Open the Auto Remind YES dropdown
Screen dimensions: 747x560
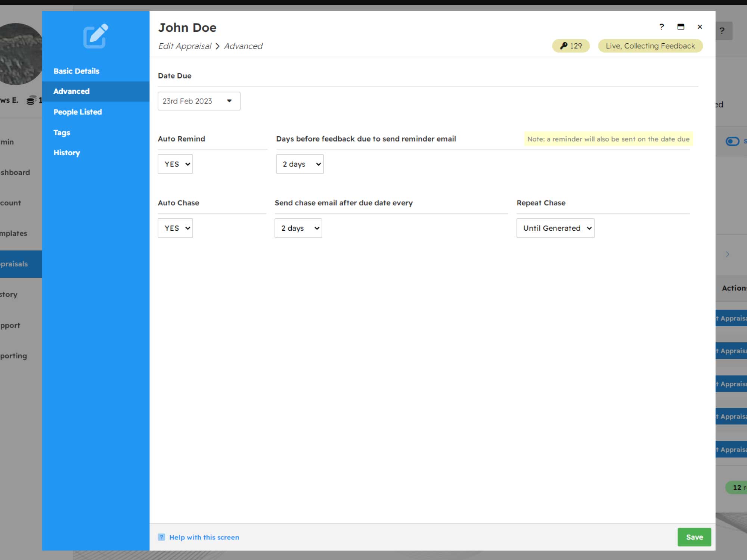click(175, 164)
